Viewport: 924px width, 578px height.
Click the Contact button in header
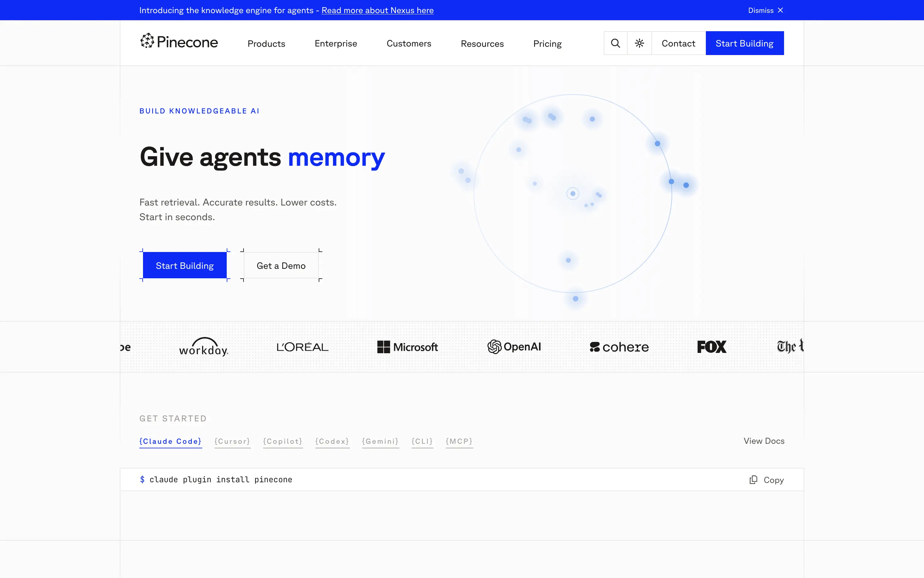point(679,43)
